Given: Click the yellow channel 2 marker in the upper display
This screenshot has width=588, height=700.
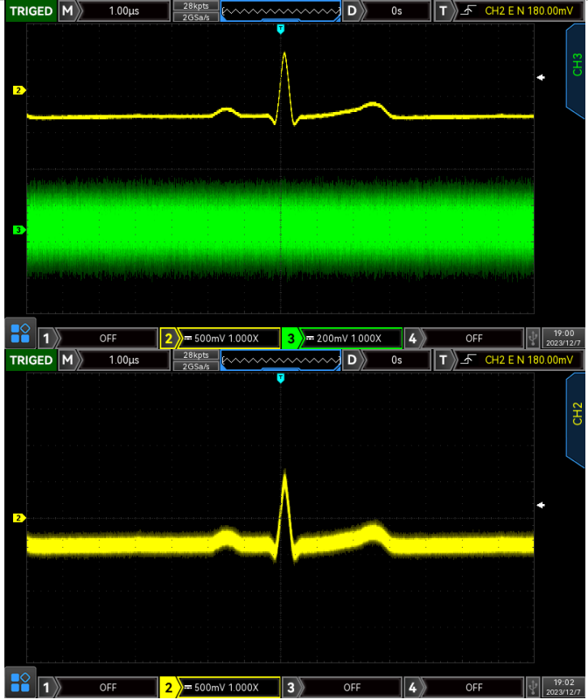Looking at the screenshot, I should [x=17, y=90].
